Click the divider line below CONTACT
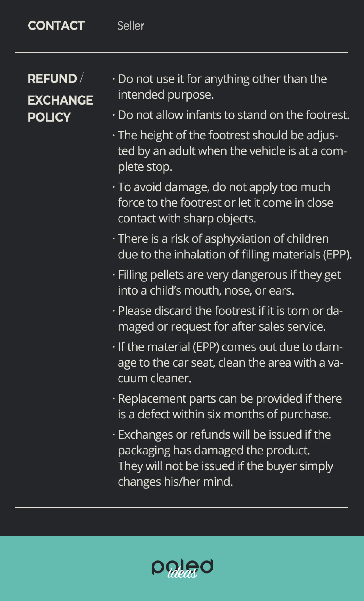The height and width of the screenshot is (601, 364). click(181, 53)
